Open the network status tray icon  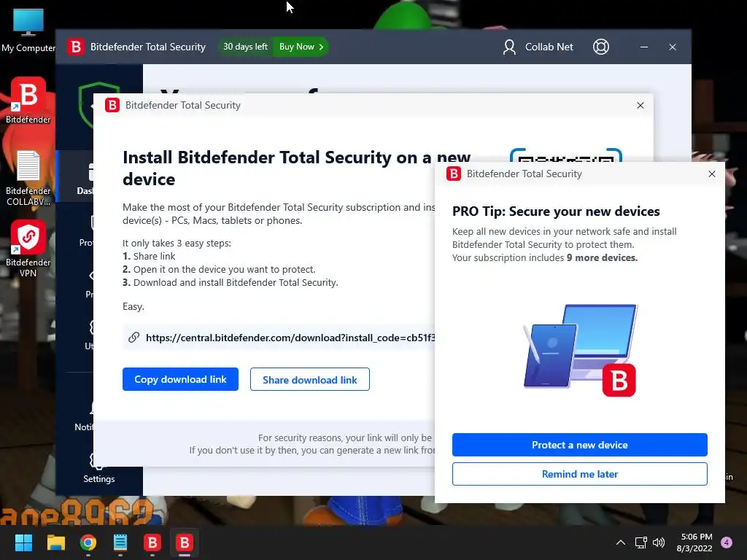(640, 542)
